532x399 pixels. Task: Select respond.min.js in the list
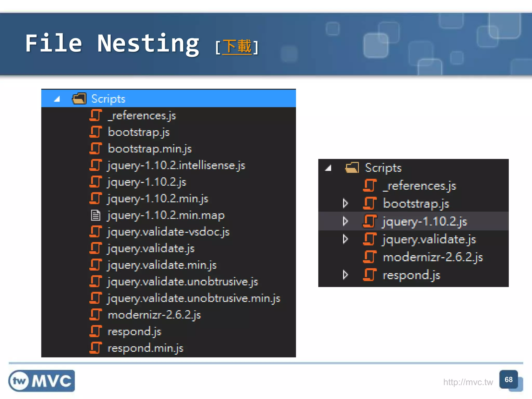146,349
